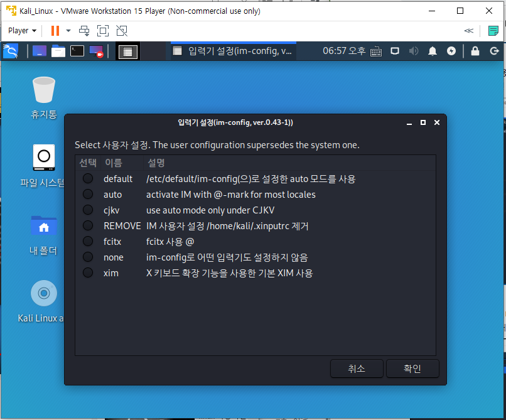Select the REMOVE radio option
Viewport: 506px width, 420px height.
(88, 225)
